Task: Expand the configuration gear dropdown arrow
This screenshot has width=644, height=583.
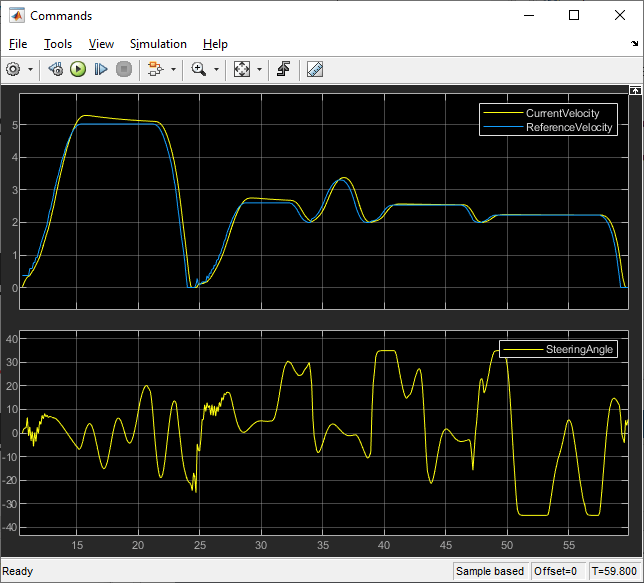Action: coord(30,70)
